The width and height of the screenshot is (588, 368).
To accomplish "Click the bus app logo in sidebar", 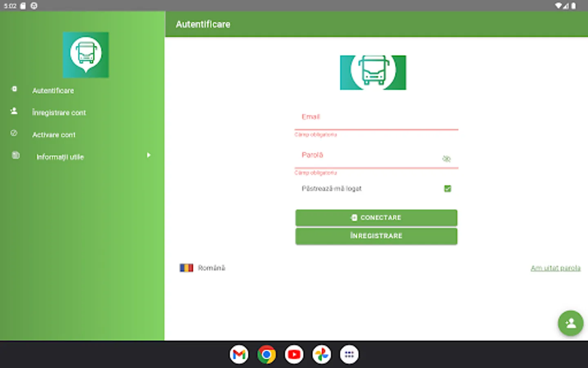I will point(86,55).
